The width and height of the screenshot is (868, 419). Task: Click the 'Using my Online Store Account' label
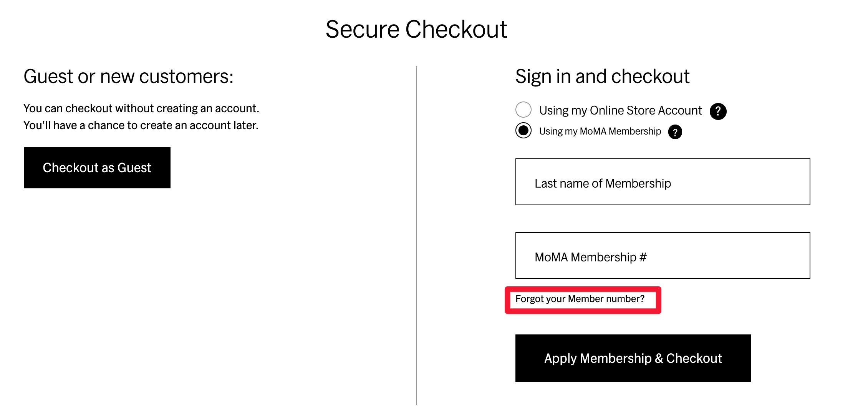[x=620, y=110]
